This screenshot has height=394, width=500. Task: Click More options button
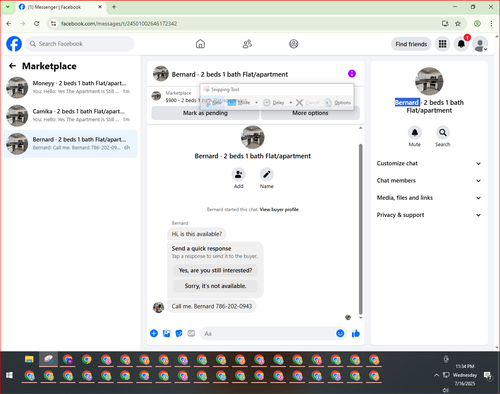pos(310,113)
